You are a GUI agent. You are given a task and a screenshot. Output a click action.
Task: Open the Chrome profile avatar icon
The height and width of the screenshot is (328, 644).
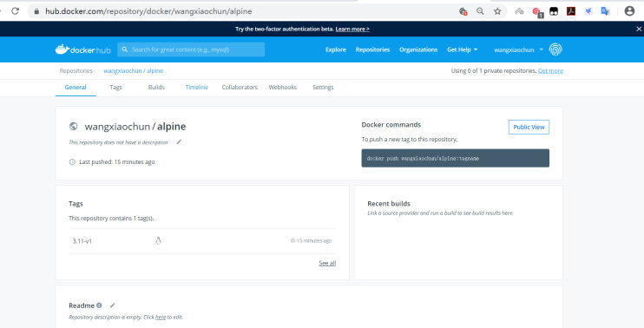[629, 11]
